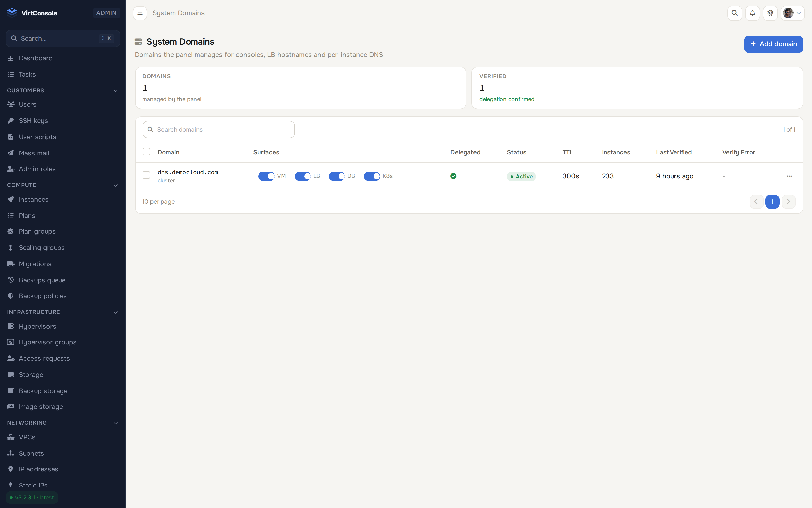Click the dns.democloud.com domain name
This screenshot has width=812, height=508.
click(188, 172)
